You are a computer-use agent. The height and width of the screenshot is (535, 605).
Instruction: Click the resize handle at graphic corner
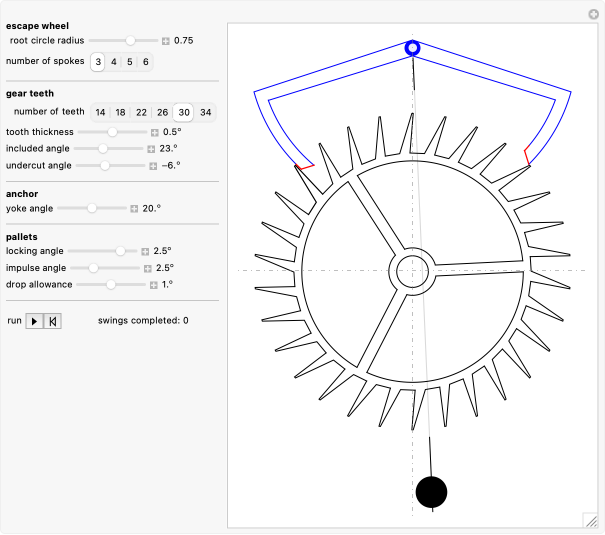click(590, 519)
